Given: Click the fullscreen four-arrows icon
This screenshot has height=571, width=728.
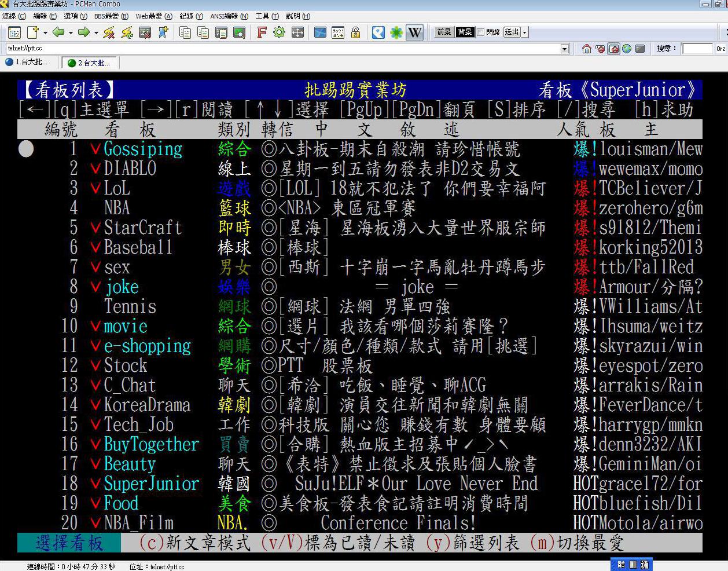Looking at the screenshot, I should coord(297,32).
